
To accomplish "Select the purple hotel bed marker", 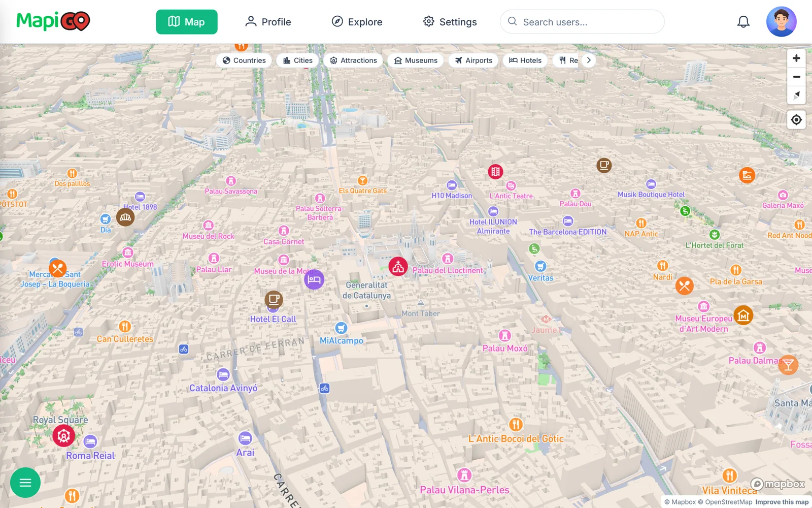I will click(x=314, y=279).
